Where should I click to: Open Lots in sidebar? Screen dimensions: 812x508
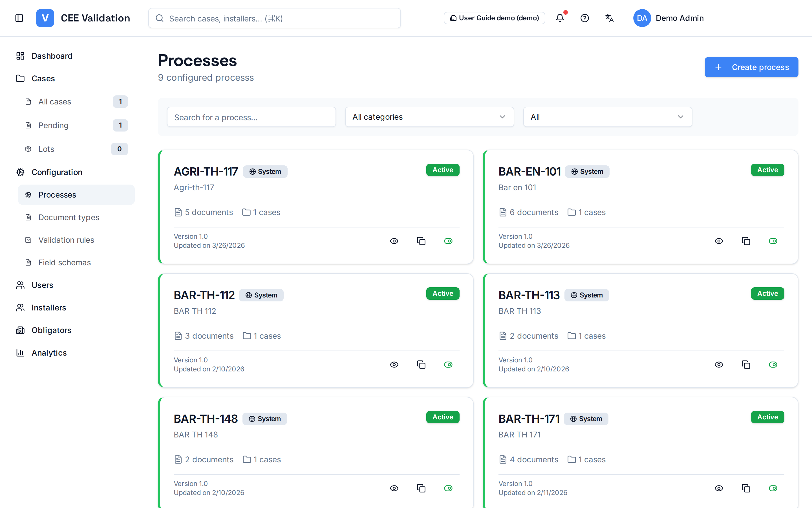tap(76, 149)
